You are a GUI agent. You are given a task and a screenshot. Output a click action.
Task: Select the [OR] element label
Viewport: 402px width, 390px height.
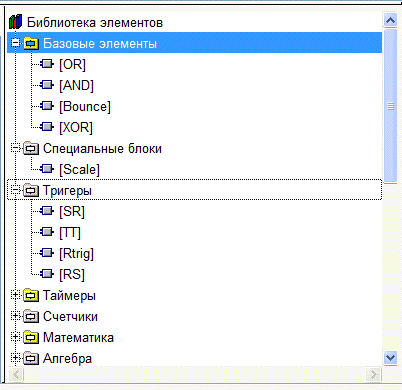pos(72,64)
